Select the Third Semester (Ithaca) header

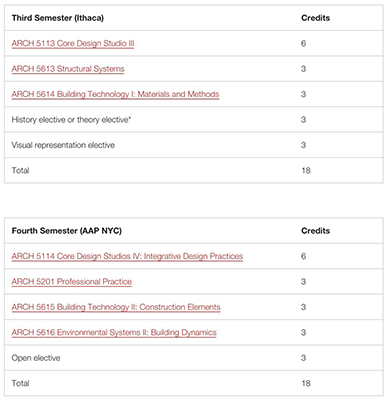[x=58, y=18]
